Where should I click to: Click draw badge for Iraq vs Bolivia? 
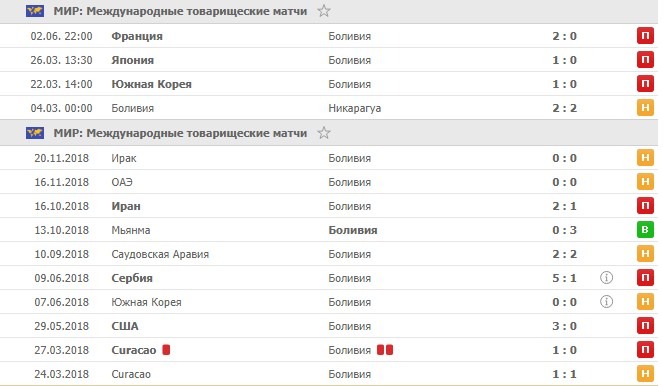pos(645,158)
